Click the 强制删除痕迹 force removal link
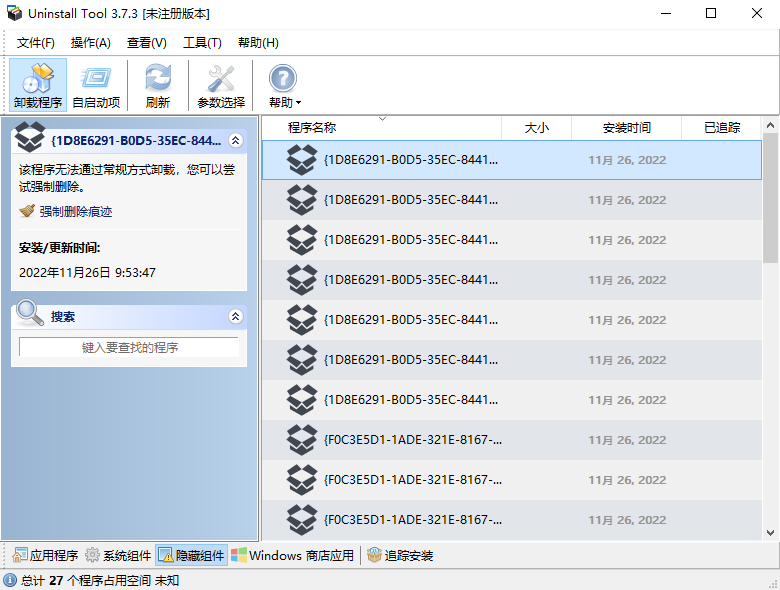This screenshot has width=780, height=590. coord(75,211)
